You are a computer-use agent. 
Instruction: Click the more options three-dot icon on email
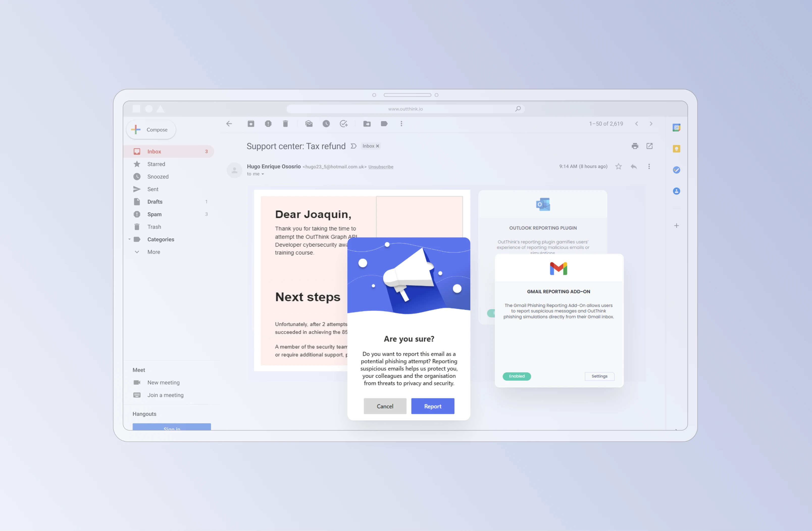click(x=649, y=167)
